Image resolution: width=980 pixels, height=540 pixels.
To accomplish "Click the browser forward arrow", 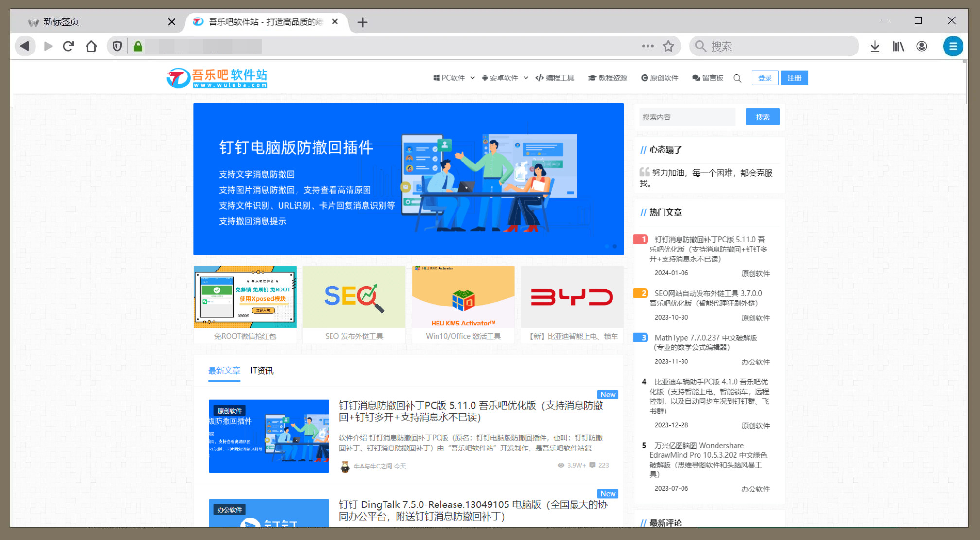I will [48, 46].
